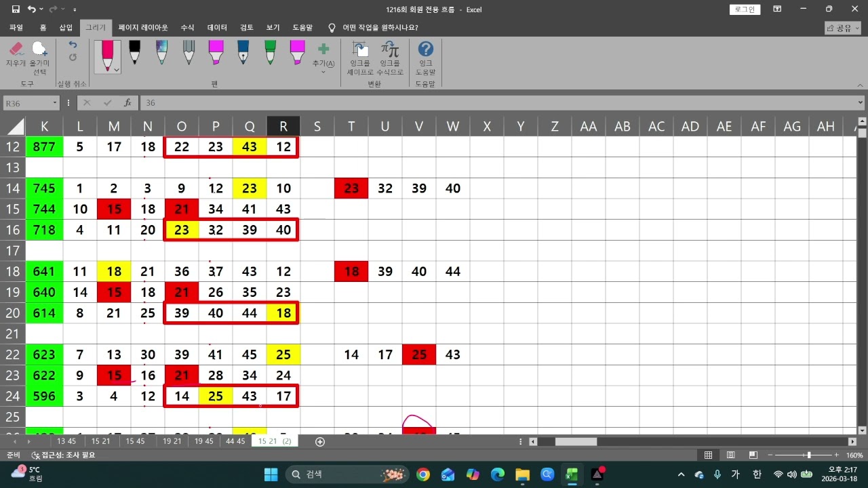
Task: Choose the dark blue fountain pen
Action: tap(243, 53)
